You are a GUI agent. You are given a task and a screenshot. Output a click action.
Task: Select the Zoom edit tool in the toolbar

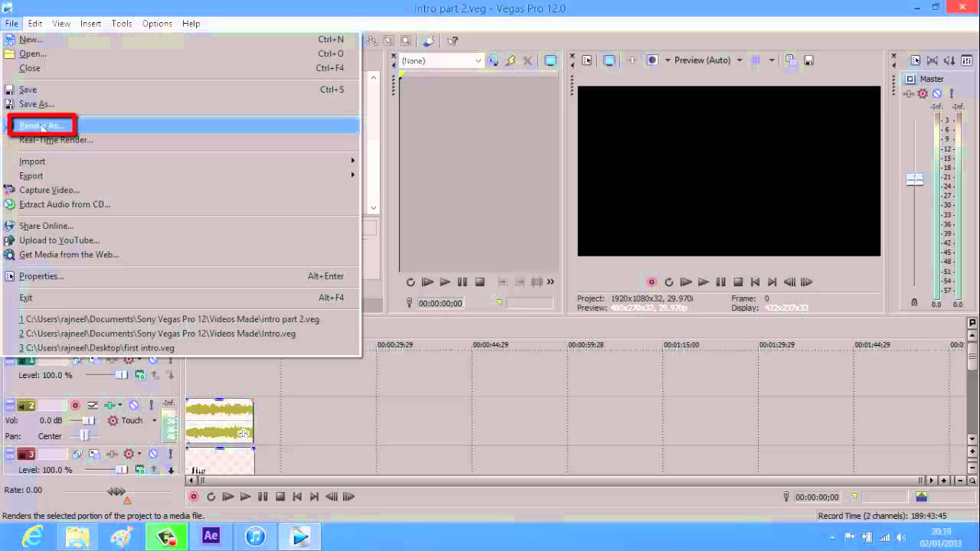coord(406,41)
